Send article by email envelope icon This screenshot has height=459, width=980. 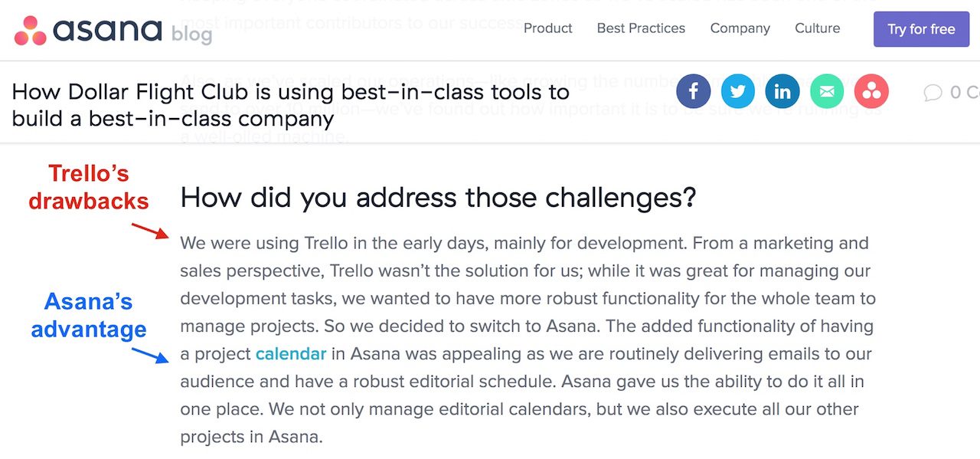827,92
